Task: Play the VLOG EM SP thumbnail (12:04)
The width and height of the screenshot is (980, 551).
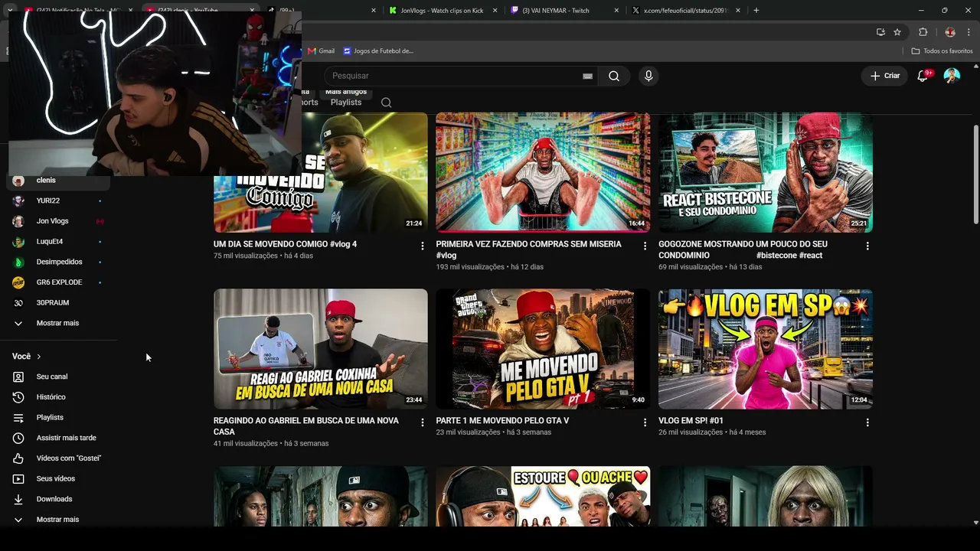Action: pyautogui.click(x=766, y=349)
